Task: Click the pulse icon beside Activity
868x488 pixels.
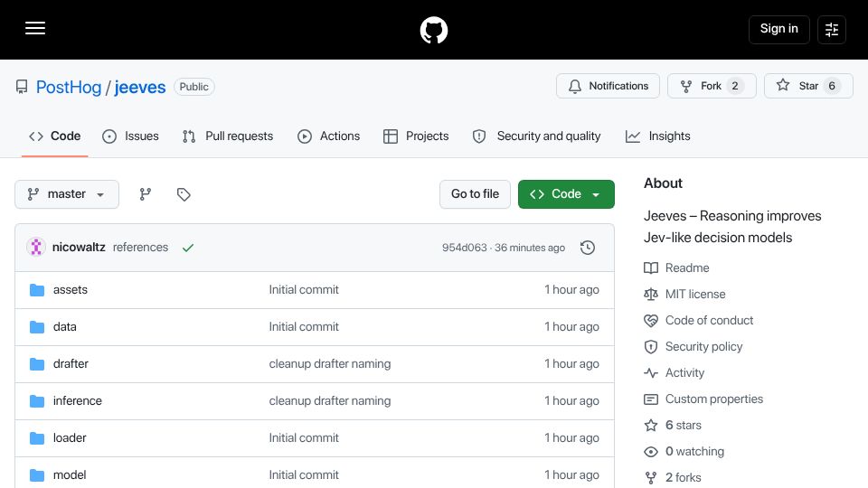Action: 651,373
